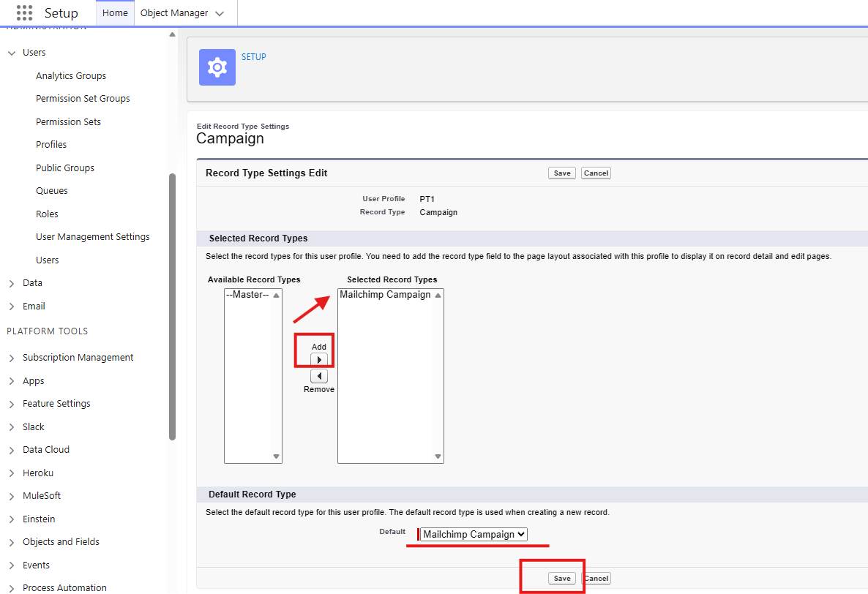Open the Object Manager tab dropdown chevron
Screen dimensions: 868x594
[220, 13]
